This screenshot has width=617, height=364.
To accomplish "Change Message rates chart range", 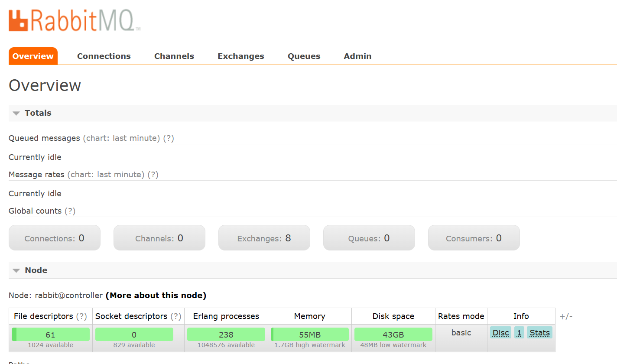I will pos(106,175).
